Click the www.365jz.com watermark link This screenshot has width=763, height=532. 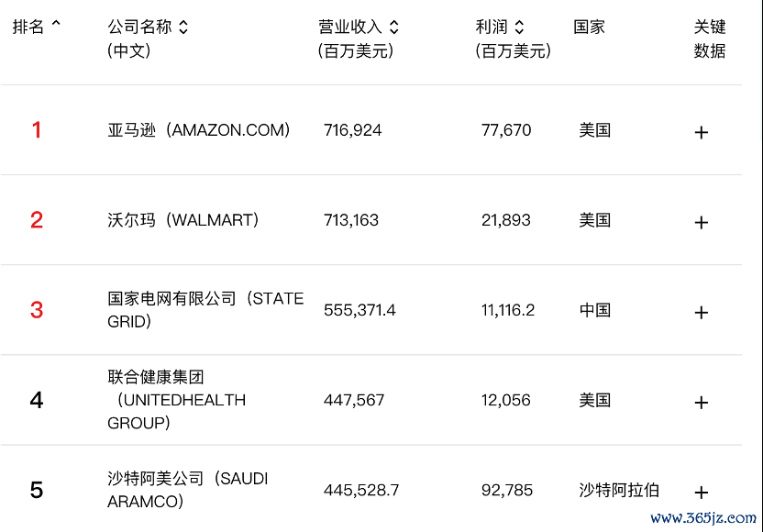pyautogui.click(x=703, y=518)
